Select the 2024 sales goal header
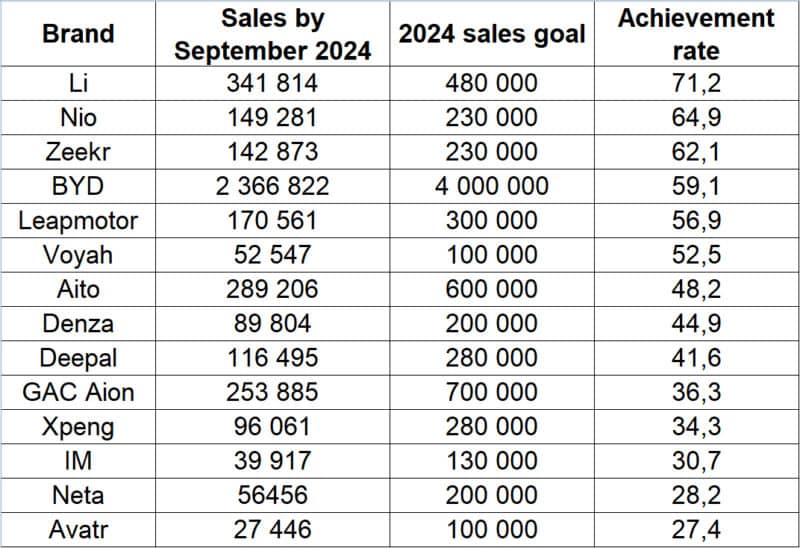The image size is (800, 548). 492,34
